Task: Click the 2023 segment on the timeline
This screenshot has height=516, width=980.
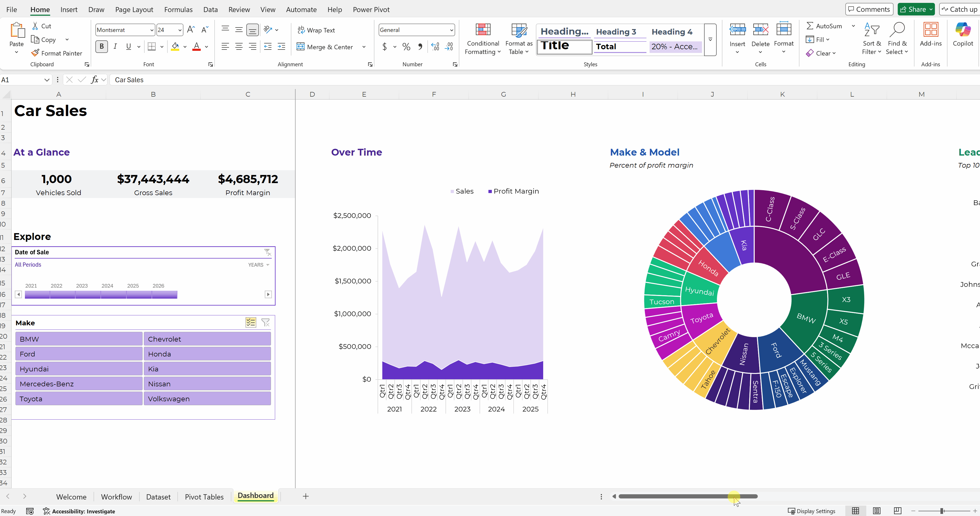Action: [88, 295]
